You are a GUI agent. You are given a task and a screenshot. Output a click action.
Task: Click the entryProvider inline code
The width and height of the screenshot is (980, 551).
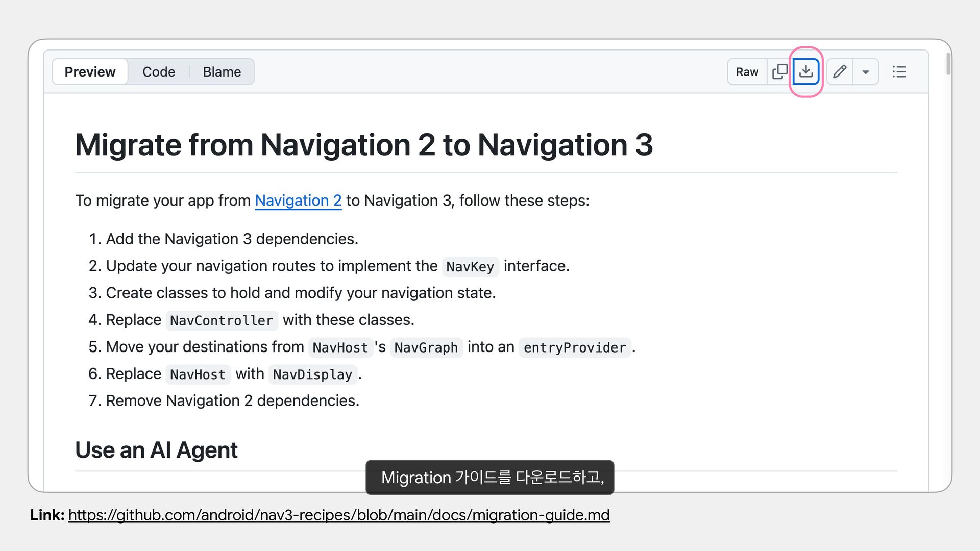point(574,348)
